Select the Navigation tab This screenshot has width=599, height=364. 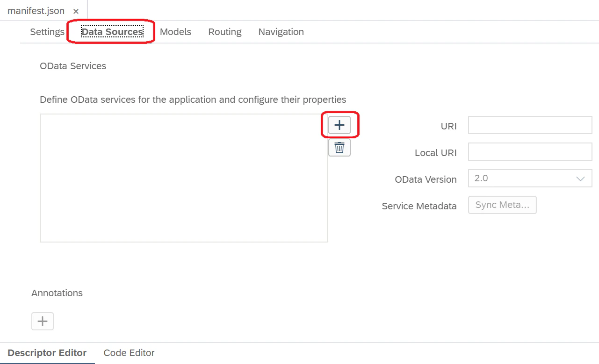[281, 32]
